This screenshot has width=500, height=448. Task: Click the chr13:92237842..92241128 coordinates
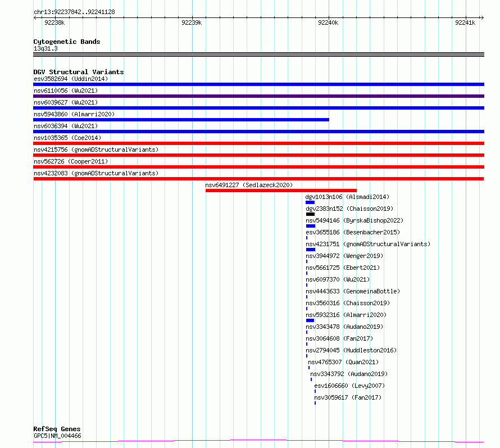[x=74, y=12]
